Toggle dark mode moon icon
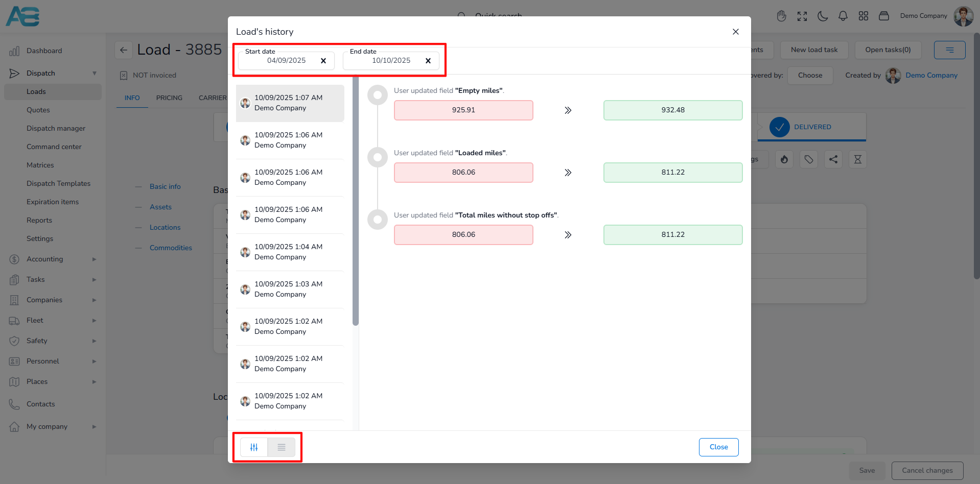 (x=823, y=16)
